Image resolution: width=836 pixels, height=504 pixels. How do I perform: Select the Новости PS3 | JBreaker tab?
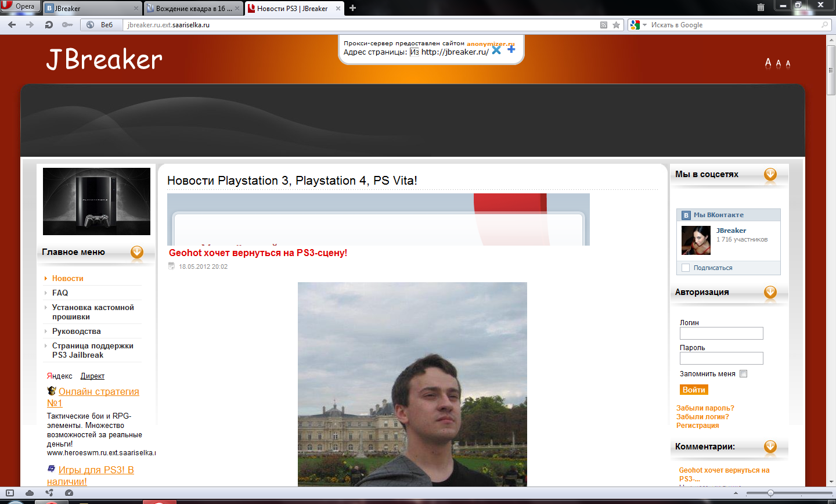[x=294, y=8]
